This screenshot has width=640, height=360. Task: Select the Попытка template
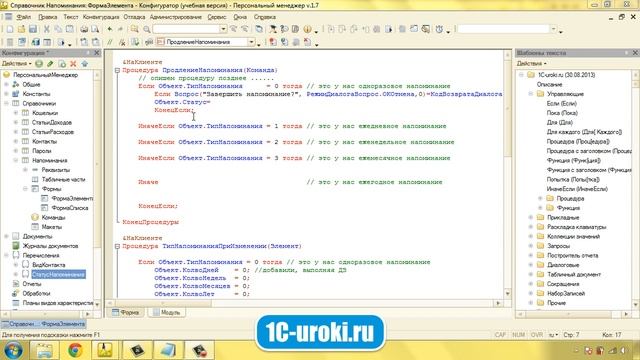tap(573, 180)
